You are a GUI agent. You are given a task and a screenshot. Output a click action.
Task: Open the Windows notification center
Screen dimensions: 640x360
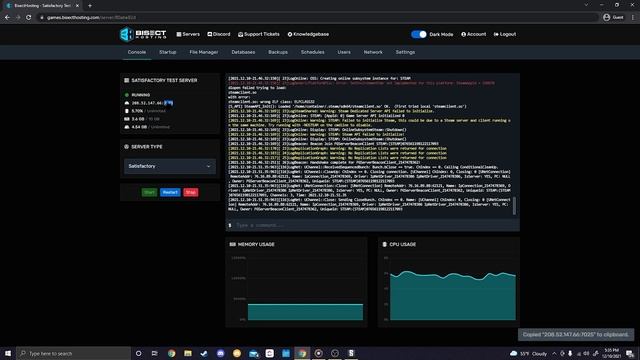click(x=630, y=353)
